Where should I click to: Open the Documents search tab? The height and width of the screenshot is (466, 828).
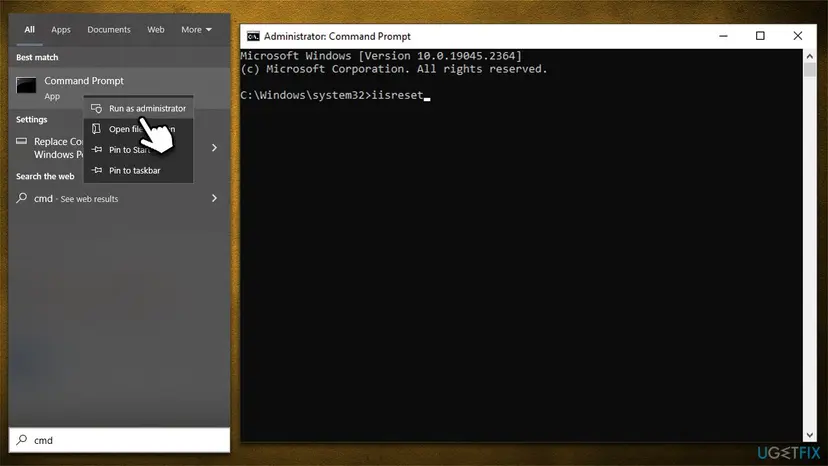pyautogui.click(x=109, y=30)
